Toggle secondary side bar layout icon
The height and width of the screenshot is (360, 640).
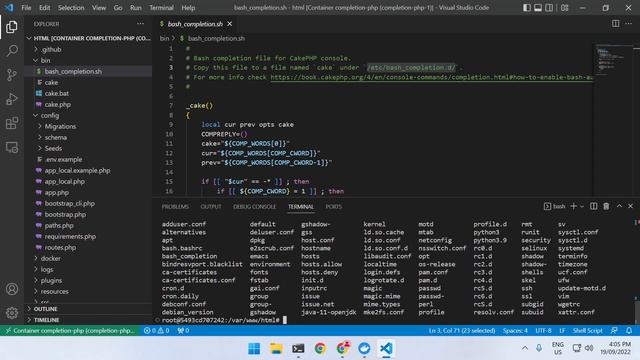[x=549, y=8]
